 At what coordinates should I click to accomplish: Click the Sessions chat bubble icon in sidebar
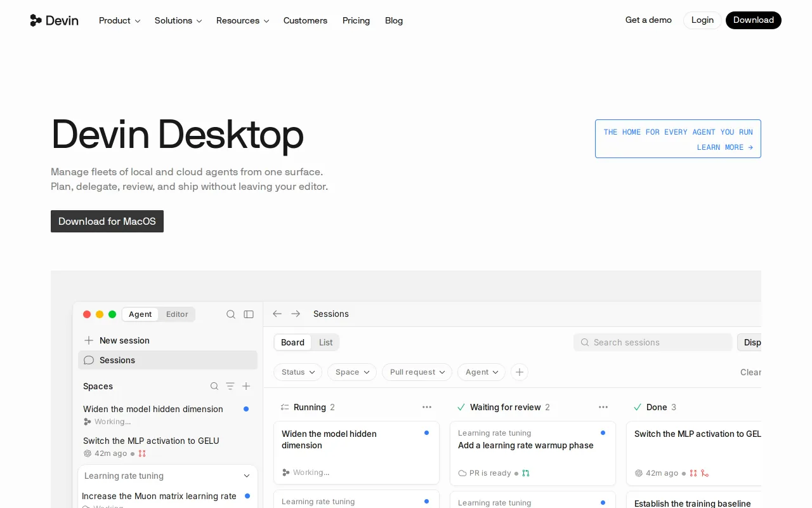89,360
